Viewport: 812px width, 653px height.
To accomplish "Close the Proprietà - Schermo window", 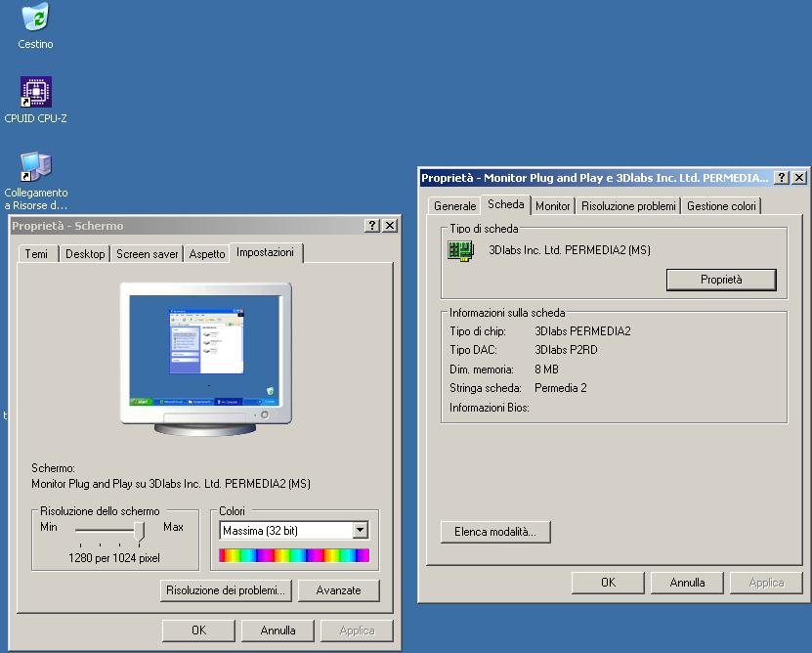I will [x=390, y=226].
